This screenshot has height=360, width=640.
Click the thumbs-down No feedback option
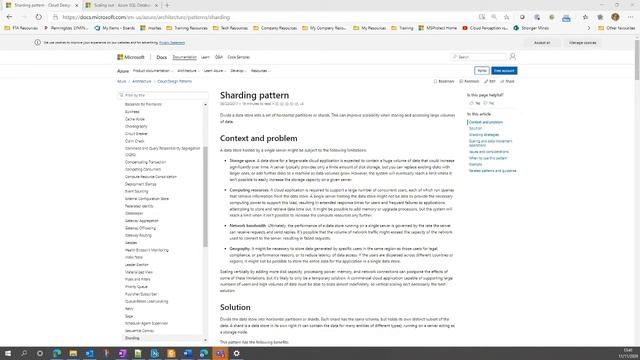(488, 103)
